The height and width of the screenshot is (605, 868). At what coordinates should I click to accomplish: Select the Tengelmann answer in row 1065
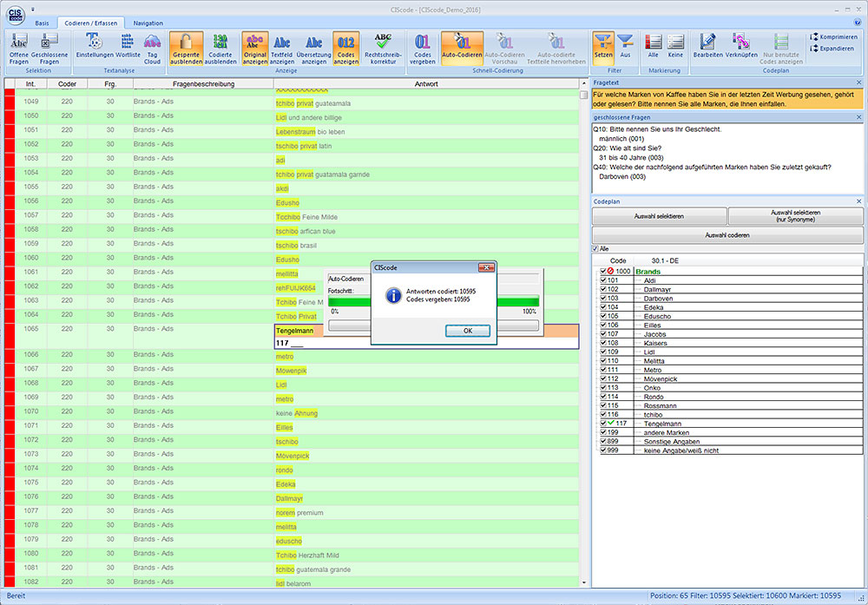point(294,331)
